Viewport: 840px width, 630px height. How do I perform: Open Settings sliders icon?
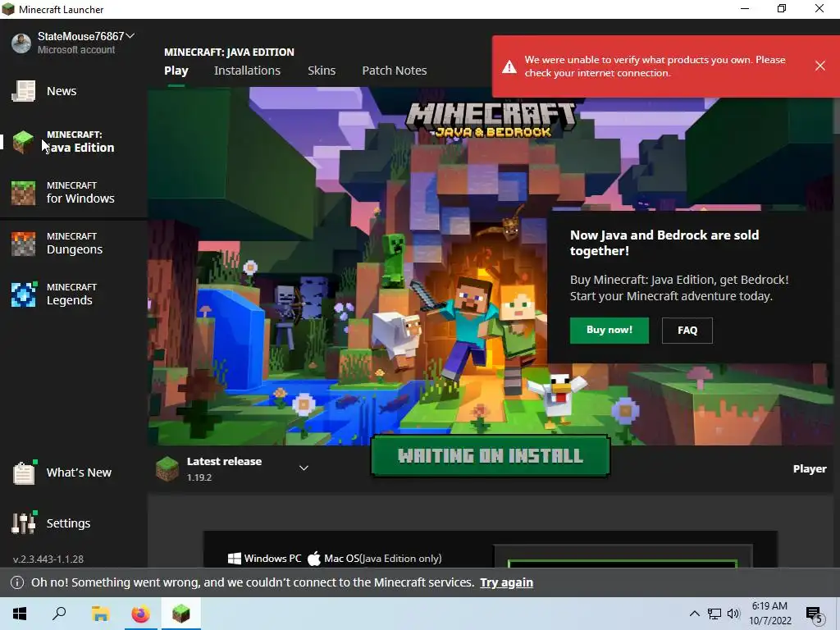(24, 523)
